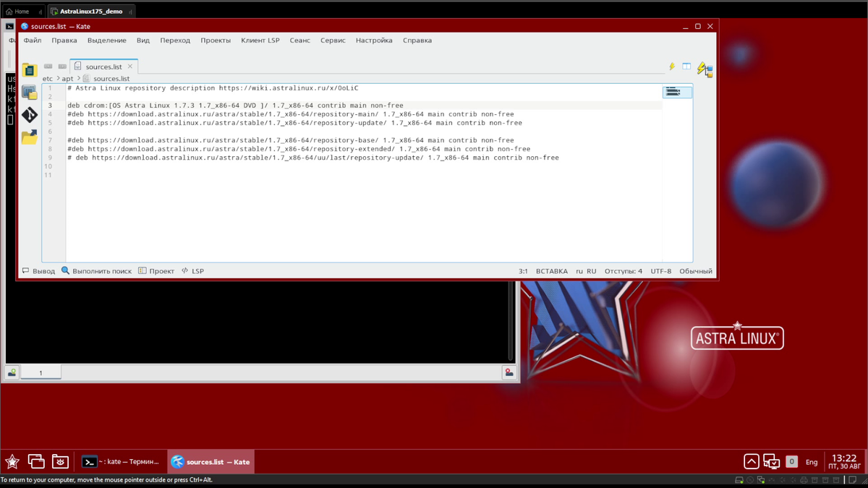Open the Documents sidebar panel in Kate
Screen dimensions: 868x488
(x=29, y=69)
